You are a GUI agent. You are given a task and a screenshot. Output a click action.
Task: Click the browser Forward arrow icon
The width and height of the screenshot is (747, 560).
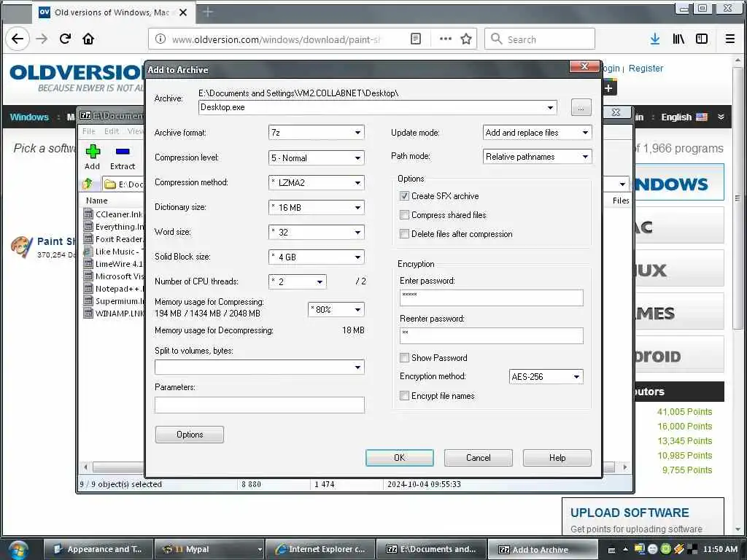(42, 39)
